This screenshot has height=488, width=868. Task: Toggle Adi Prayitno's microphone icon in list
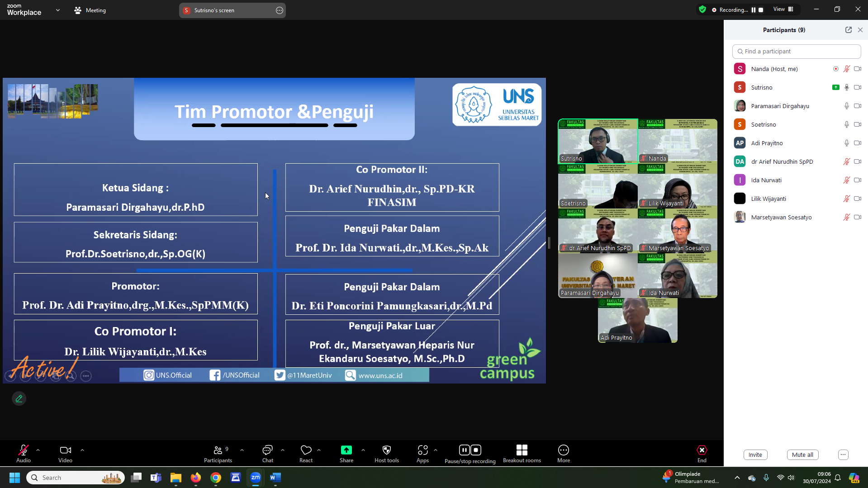coord(847,143)
